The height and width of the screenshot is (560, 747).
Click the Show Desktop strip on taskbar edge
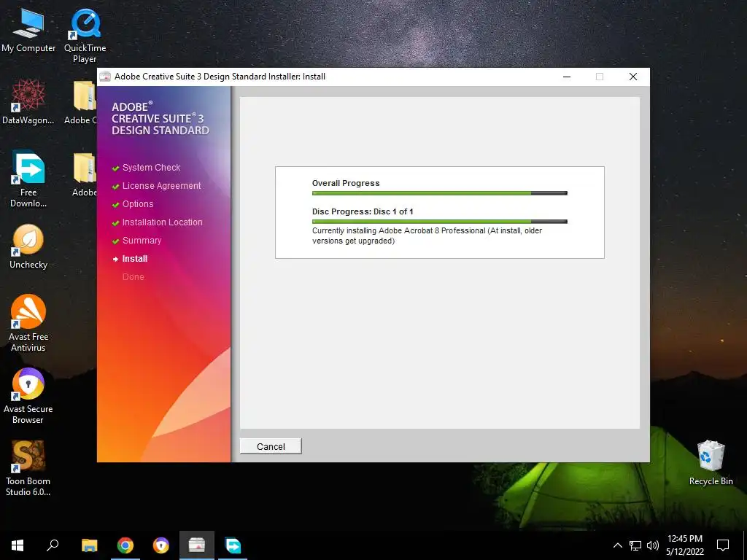[x=745, y=545]
